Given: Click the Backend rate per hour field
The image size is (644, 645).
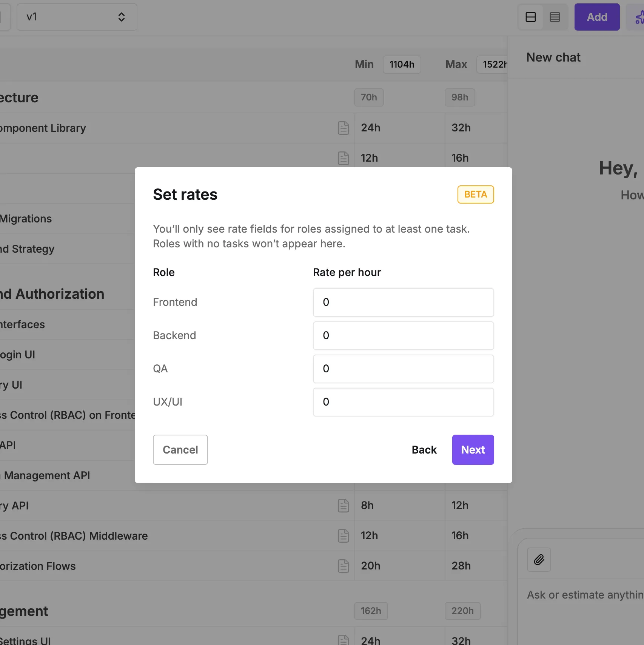Looking at the screenshot, I should click(403, 336).
